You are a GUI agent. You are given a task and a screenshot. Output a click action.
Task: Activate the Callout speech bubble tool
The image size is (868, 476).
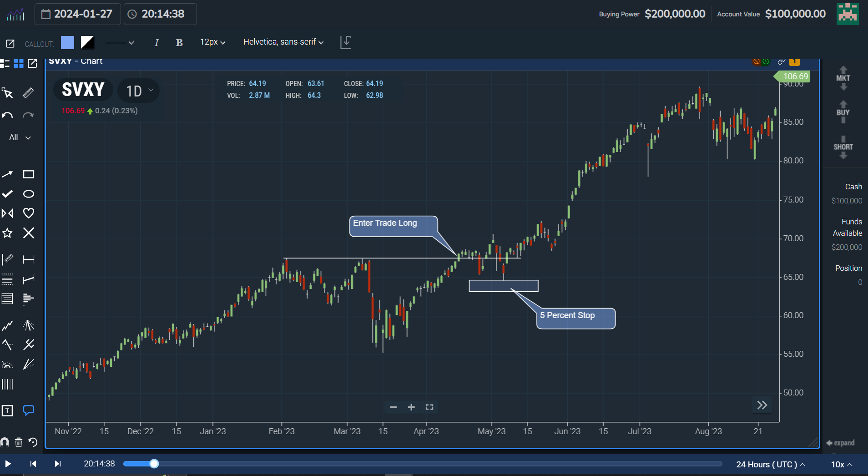pyautogui.click(x=28, y=410)
